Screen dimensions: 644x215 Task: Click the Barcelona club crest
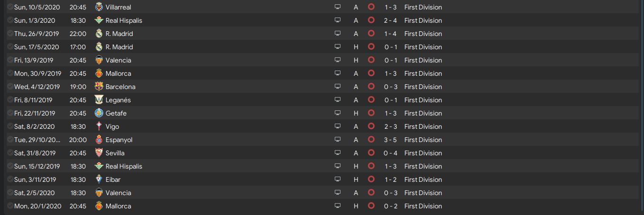click(x=99, y=87)
